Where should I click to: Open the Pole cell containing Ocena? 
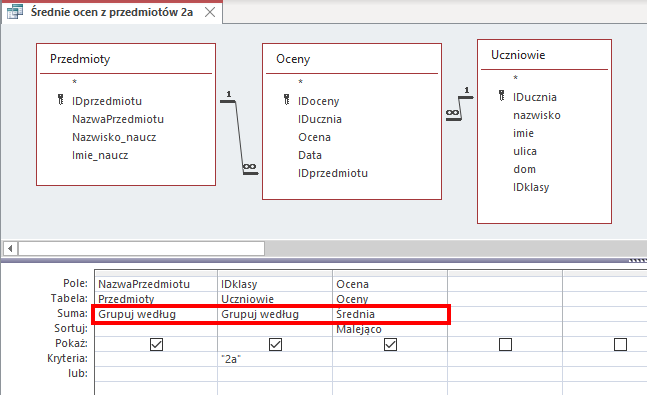click(390, 284)
